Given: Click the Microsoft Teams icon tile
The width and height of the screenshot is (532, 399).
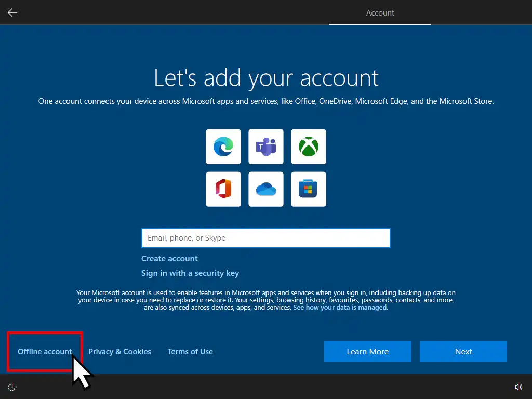Looking at the screenshot, I should (x=266, y=147).
